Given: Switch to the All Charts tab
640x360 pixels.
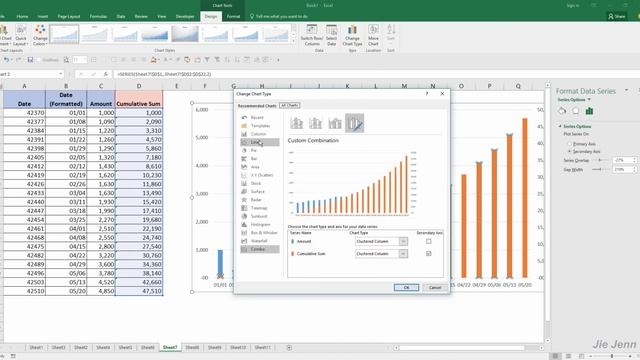Looking at the screenshot, I should [x=290, y=105].
